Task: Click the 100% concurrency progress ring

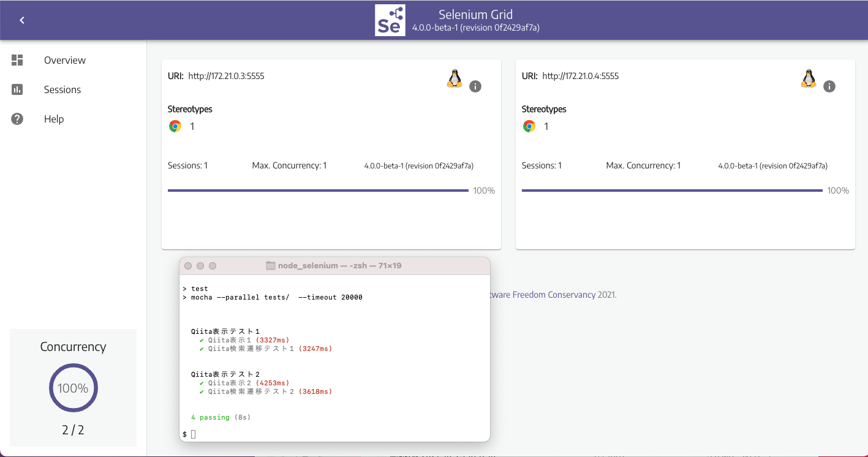Action: pyautogui.click(x=73, y=388)
